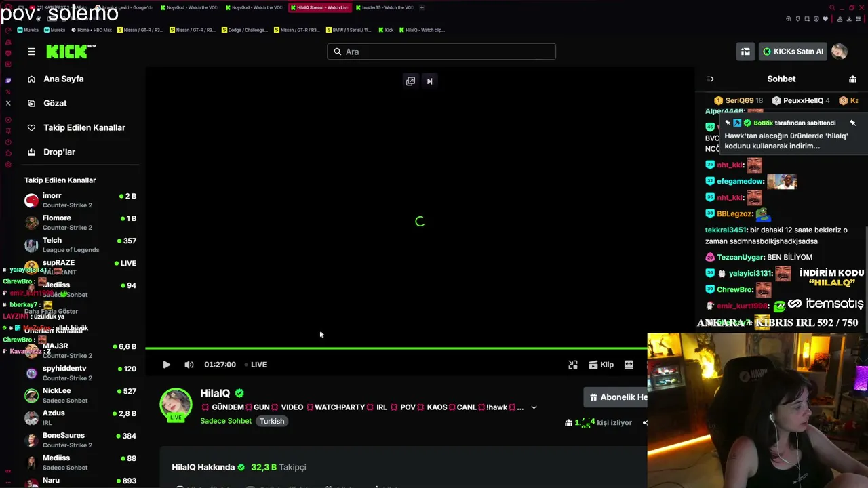Switch to hustler35 browser tab

(x=384, y=7)
